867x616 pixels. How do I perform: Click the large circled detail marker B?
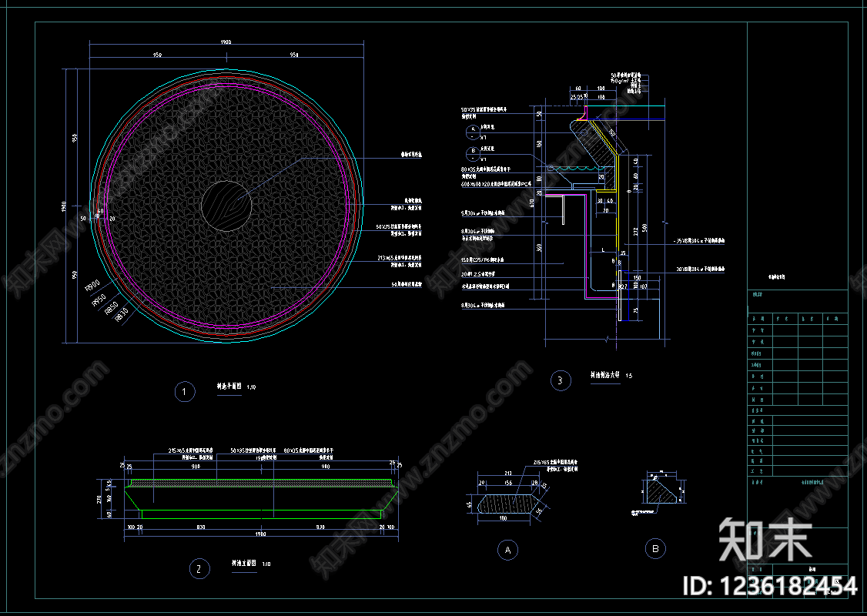[655, 549]
